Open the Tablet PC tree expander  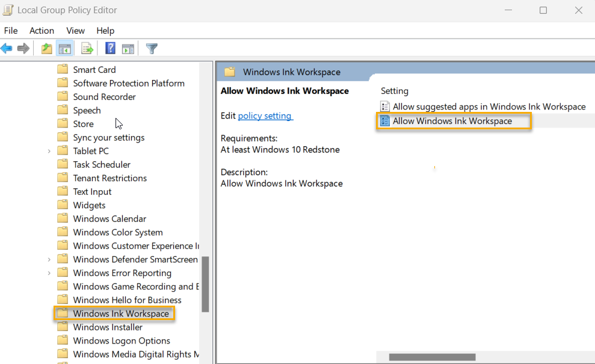point(49,150)
